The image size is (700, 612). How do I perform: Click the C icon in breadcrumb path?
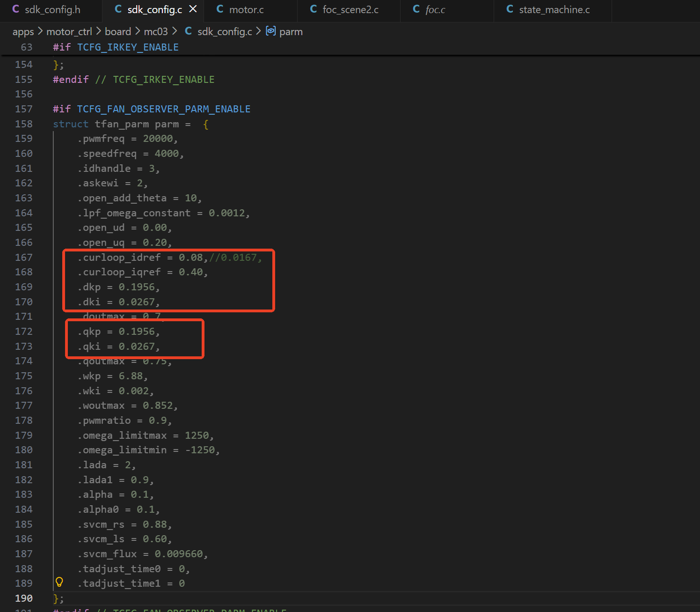coord(188,31)
